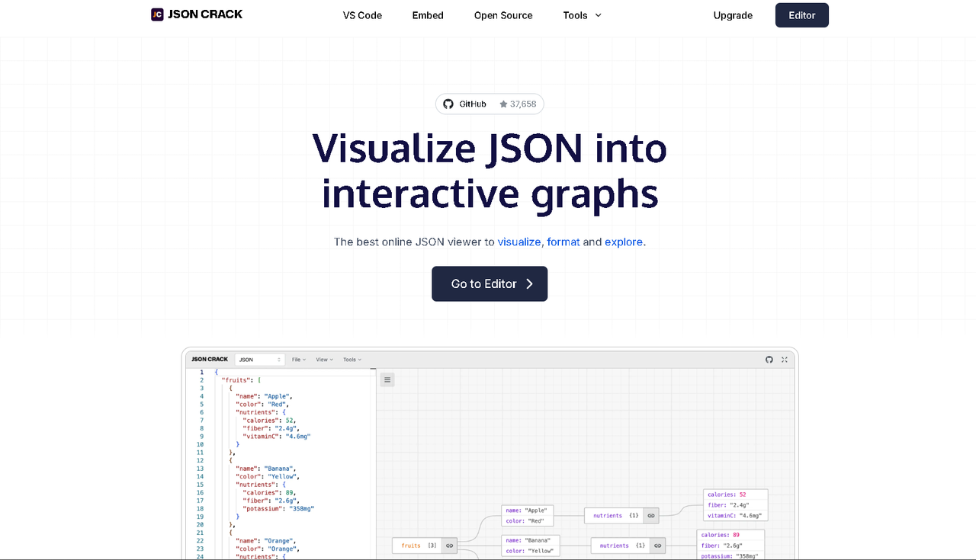Screen dimensions: 976x560
Task: Click the '"color": "Yellow"' code line
Action: pyautogui.click(x=268, y=476)
